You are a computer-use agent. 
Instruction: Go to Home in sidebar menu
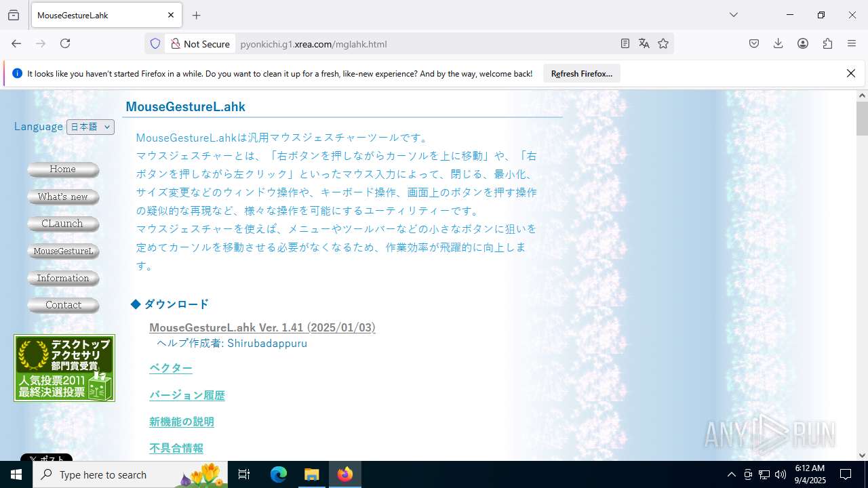63,169
